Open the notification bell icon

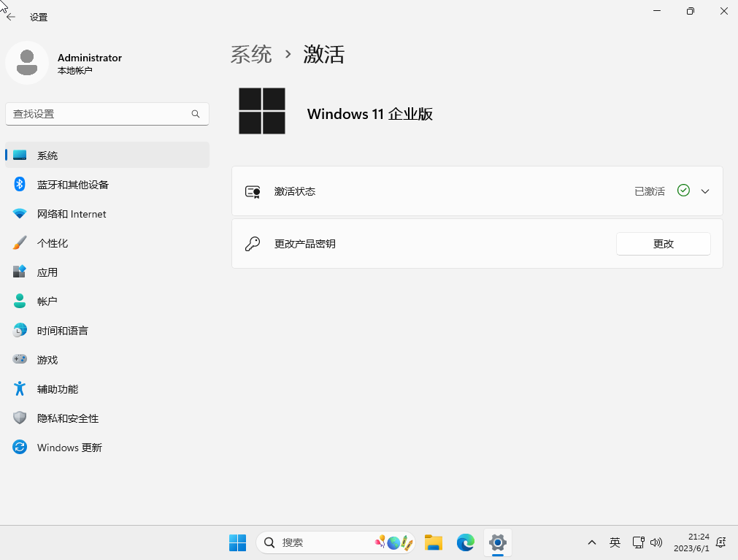pyautogui.click(x=720, y=542)
